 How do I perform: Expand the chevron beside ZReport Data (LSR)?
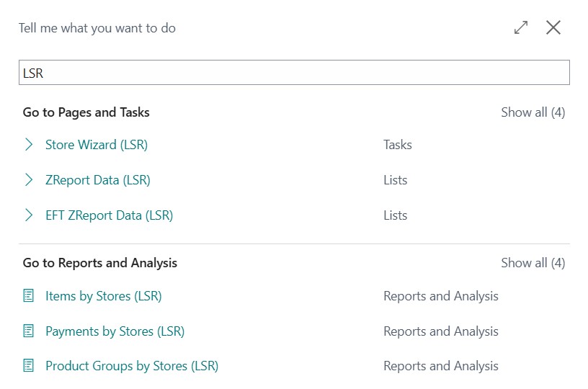[x=29, y=180]
